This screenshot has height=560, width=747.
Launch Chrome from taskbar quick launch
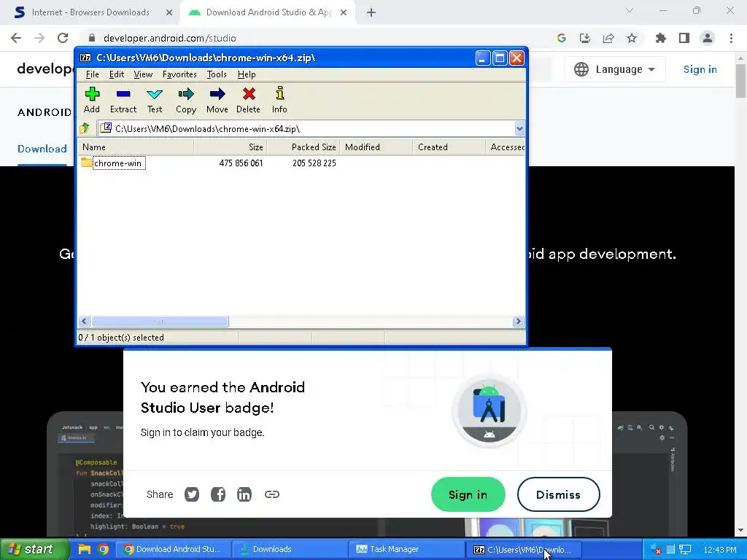[x=103, y=549]
